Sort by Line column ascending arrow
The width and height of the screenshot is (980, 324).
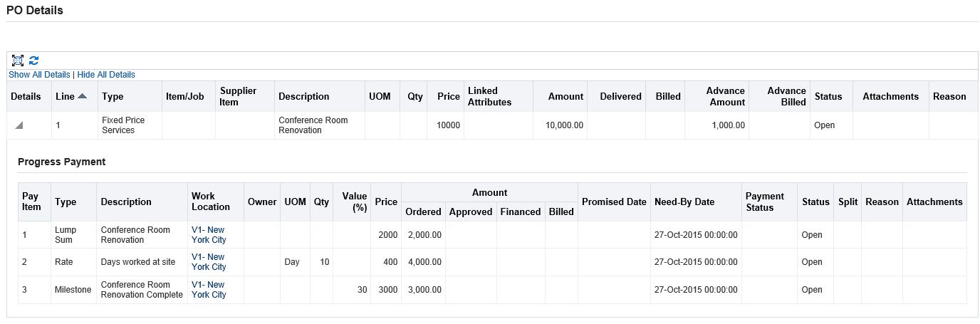tap(83, 96)
